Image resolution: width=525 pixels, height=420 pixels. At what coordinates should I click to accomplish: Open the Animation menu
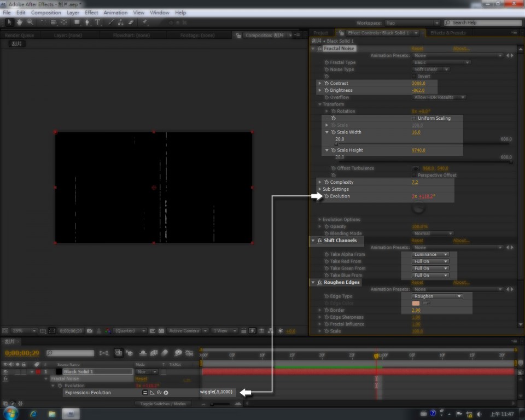point(115,13)
